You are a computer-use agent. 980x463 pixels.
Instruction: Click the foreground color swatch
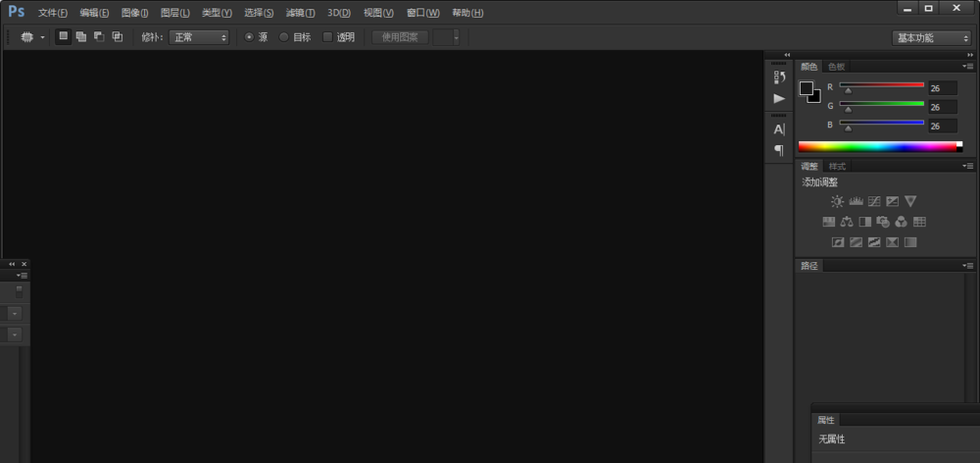(807, 88)
